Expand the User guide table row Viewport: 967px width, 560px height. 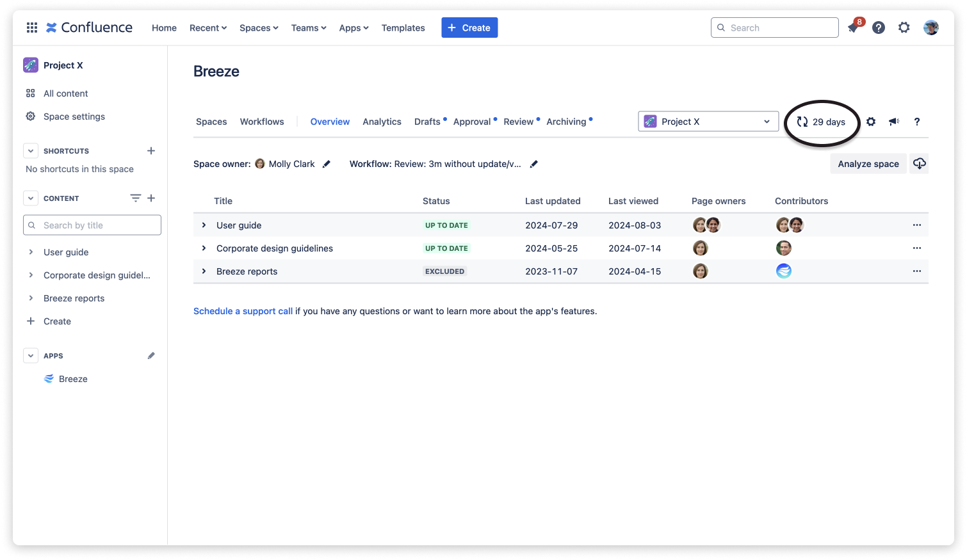[204, 225]
